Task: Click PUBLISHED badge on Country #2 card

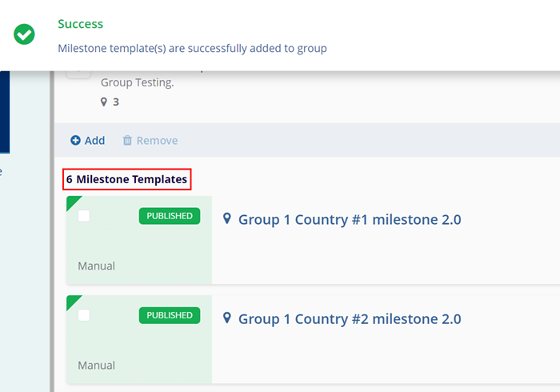Action: tap(170, 315)
